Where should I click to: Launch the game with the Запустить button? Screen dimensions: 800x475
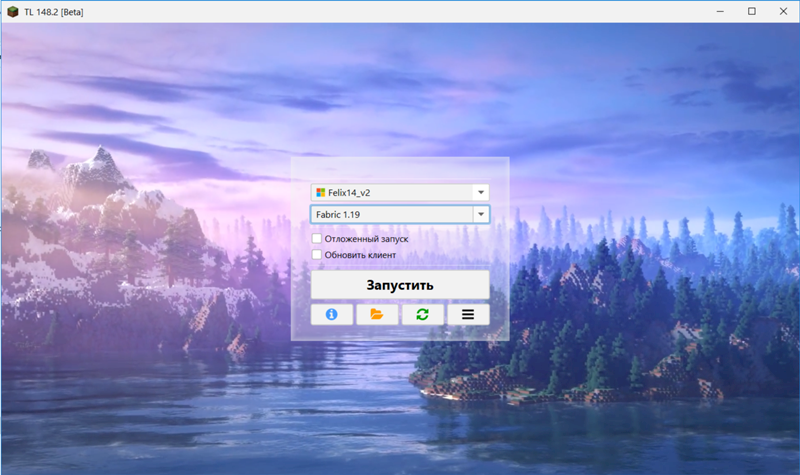click(x=400, y=285)
